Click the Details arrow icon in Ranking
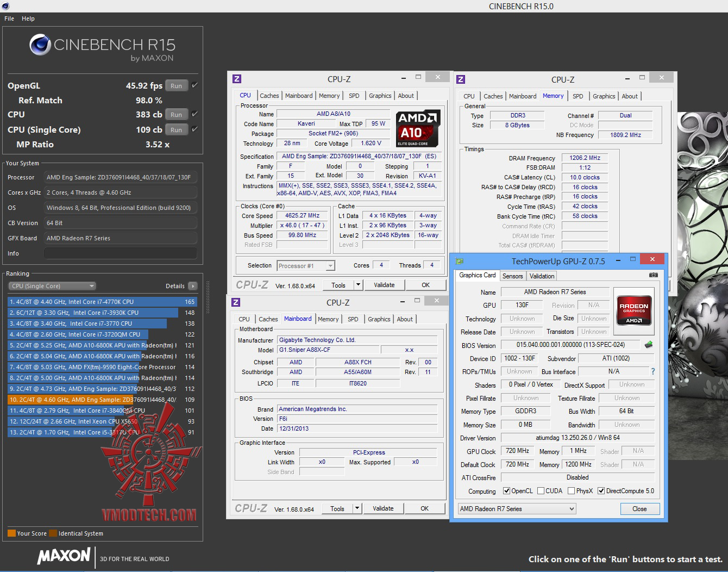 click(192, 286)
